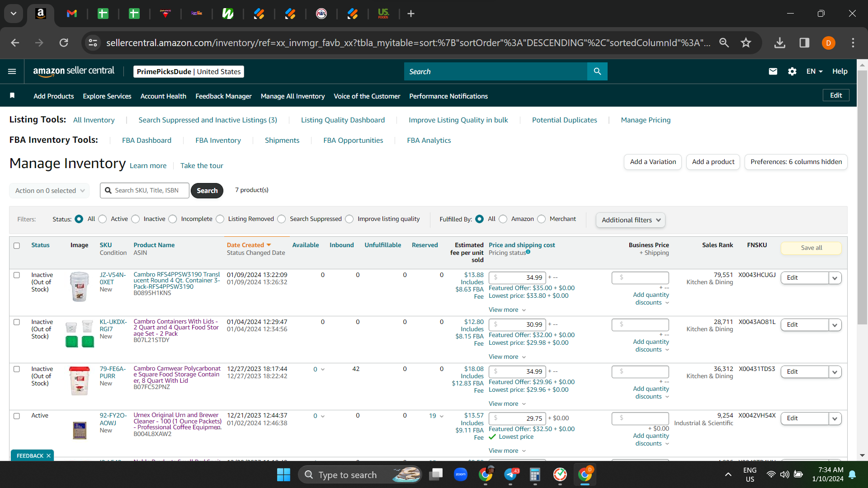The width and height of the screenshot is (868, 488).
Task: Open the EN language dropdown
Action: click(814, 71)
